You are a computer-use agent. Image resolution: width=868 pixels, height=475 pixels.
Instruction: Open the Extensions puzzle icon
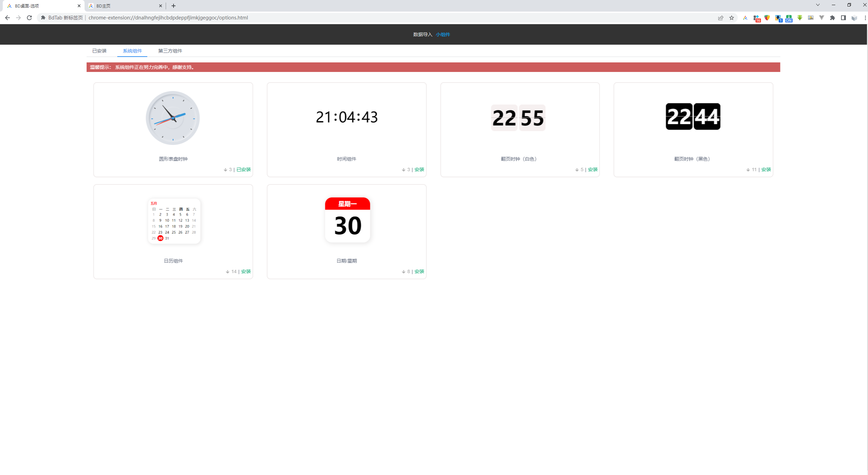tap(833, 18)
